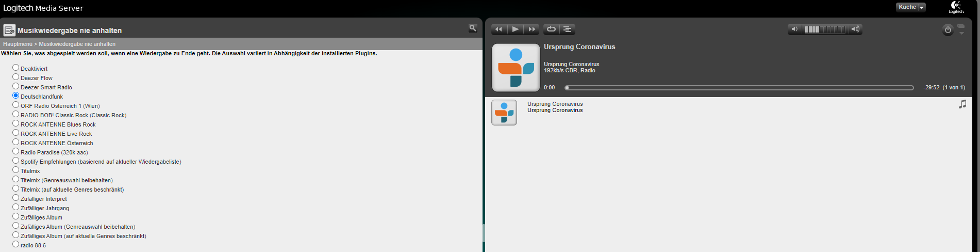The height and width of the screenshot is (252, 980).
Task: Pick ORF Radio Österreich 1 (Wien)
Action: pyautogui.click(x=16, y=105)
